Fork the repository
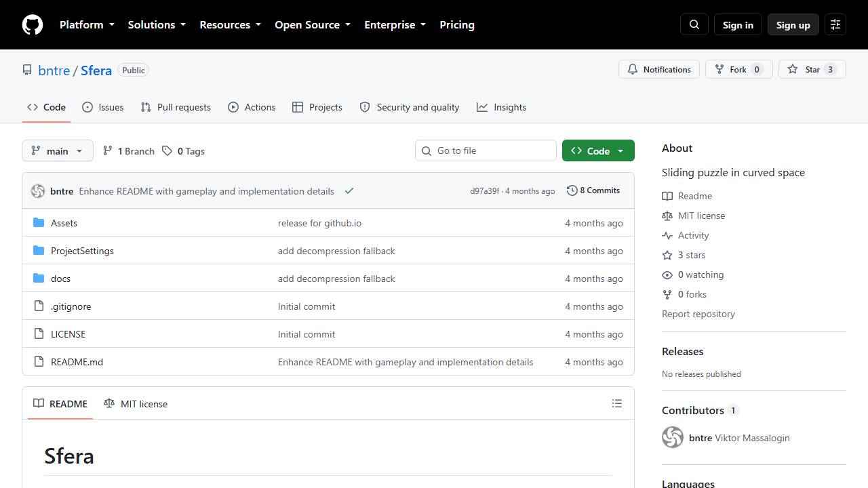868x488 pixels. click(x=739, y=69)
